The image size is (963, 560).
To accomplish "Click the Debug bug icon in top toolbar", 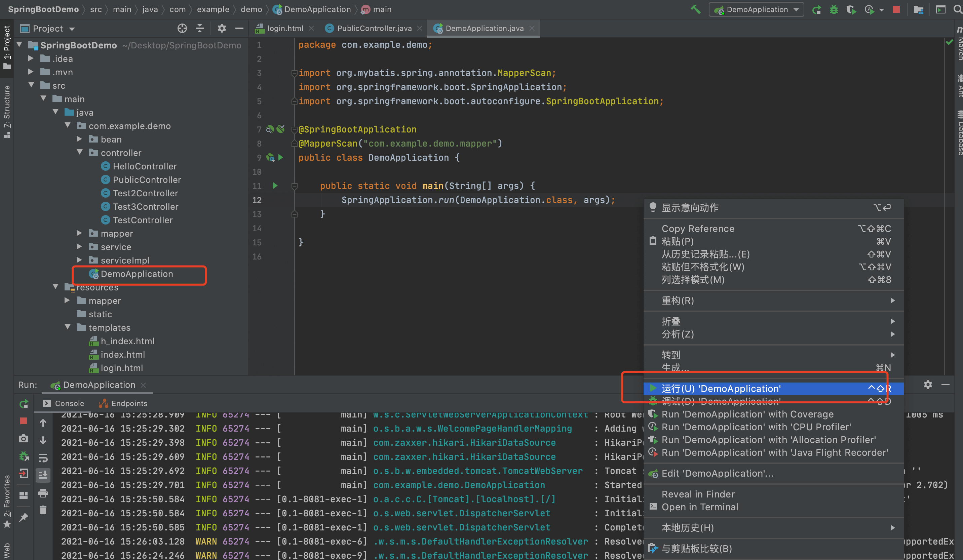I will tap(834, 9).
